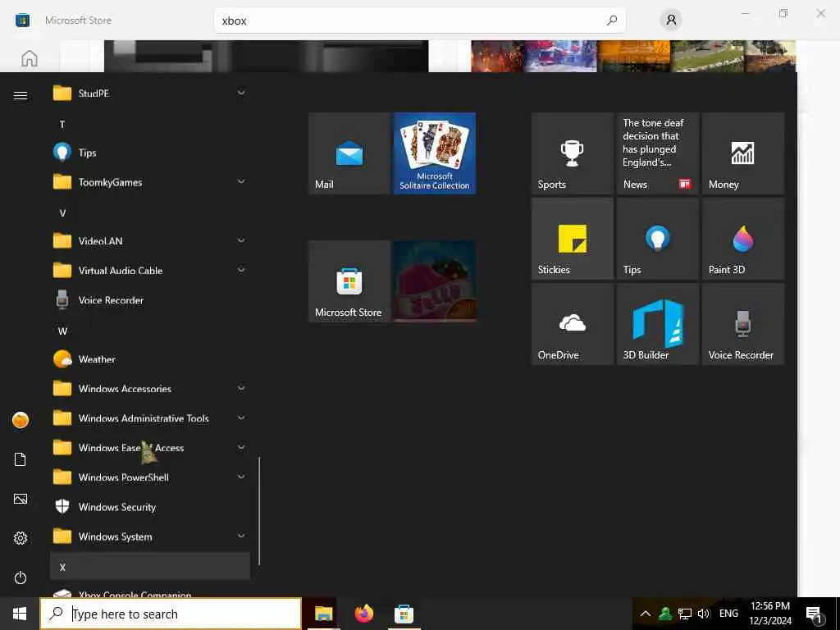
Task: Expand the VideoLAN folder chevron
Action: (x=241, y=240)
